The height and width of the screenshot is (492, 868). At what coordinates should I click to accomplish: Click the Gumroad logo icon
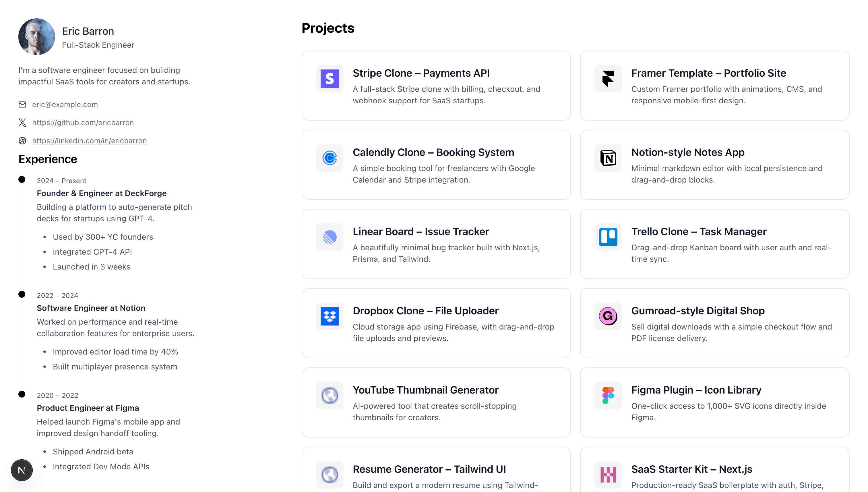tap(608, 316)
